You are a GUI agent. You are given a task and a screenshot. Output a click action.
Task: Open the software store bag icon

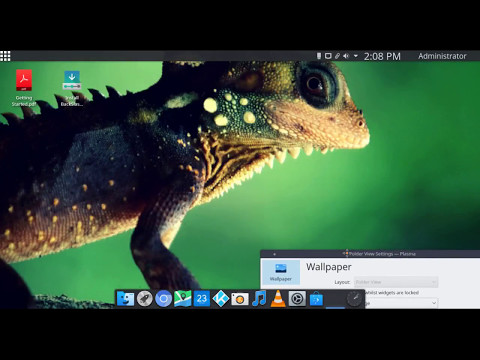(x=316, y=299)
